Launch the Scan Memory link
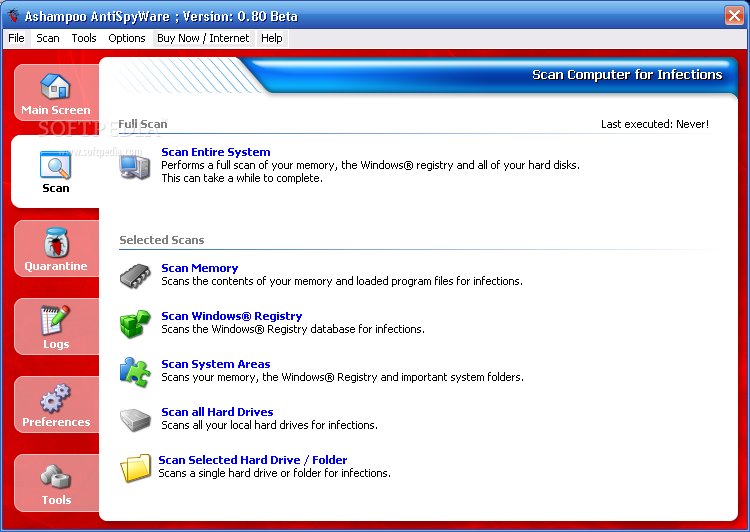750x532 pixels. [x=199, y=268]
